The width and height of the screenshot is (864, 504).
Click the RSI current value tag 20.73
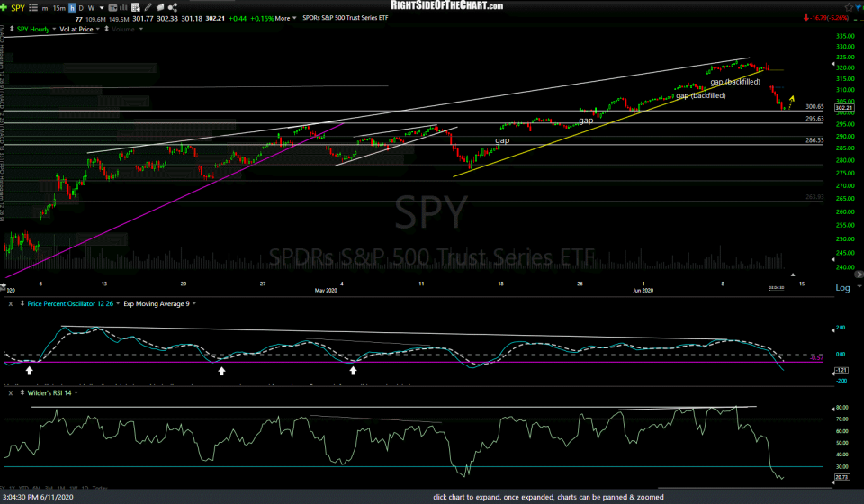pyautogui.click(x=842, y=477)
